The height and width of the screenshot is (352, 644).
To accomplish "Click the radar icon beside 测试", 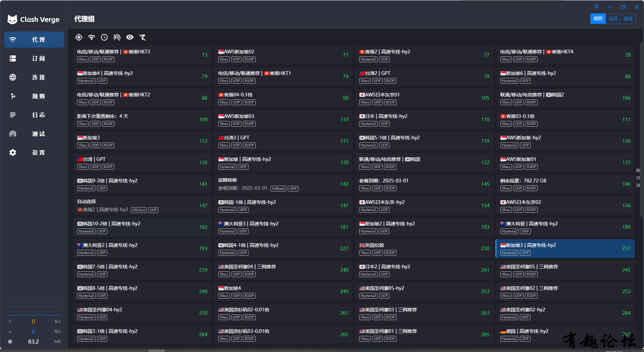I will pyautogui.click(x=13, y=134).
